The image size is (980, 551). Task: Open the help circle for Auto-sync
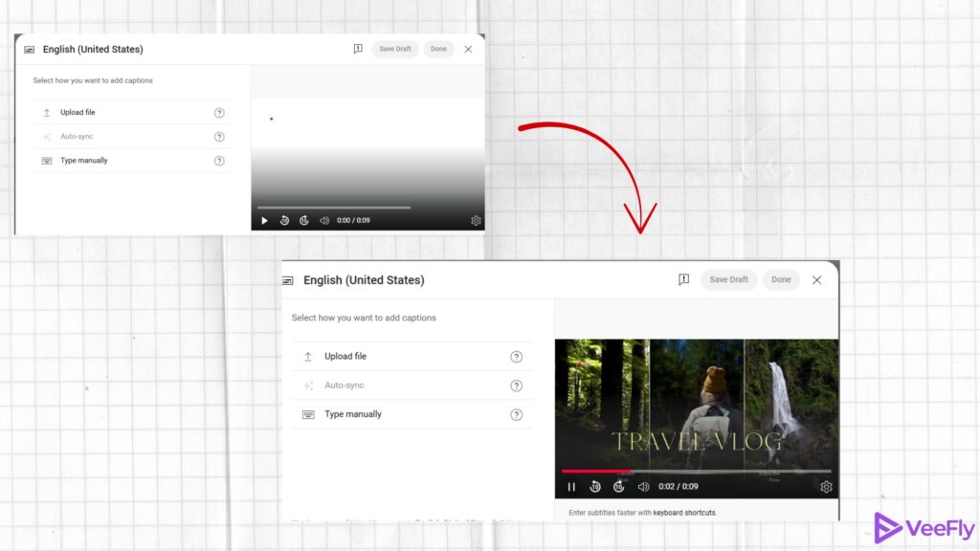click(x=516, y=385)
